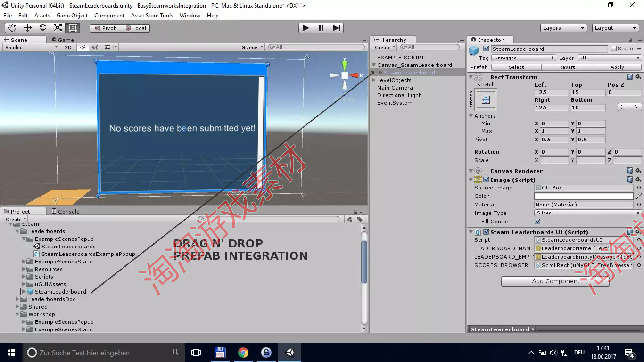Click the prefab Revert button

(567, 67)
